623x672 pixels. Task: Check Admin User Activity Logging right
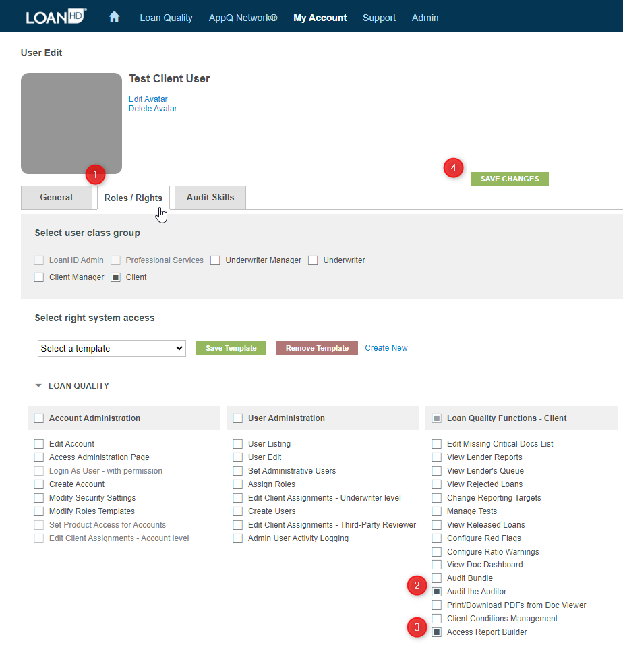pos(237,538)
